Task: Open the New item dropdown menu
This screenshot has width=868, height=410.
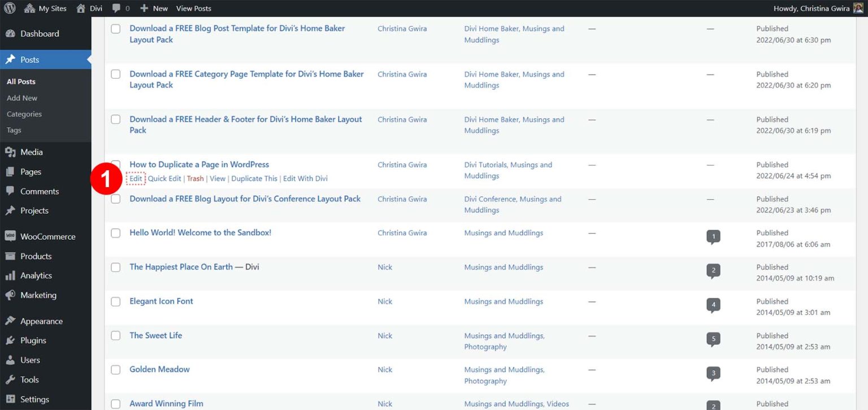Action: [x=153, y=8]
